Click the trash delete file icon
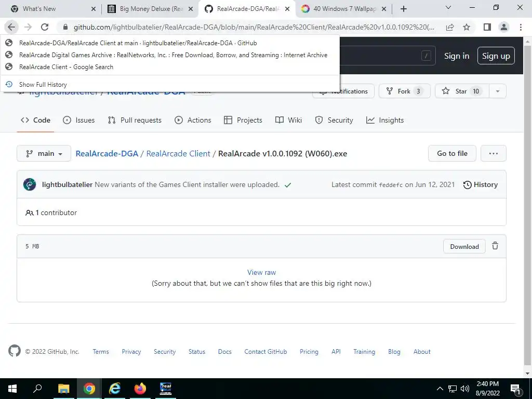The width and height of the screenshot is (532, 399). click(x=495, y=246)
